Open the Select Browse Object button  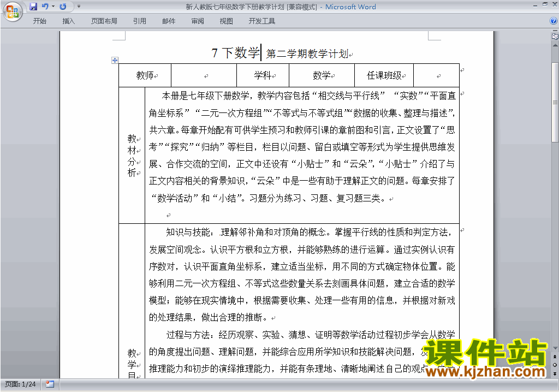coord(555,365)
